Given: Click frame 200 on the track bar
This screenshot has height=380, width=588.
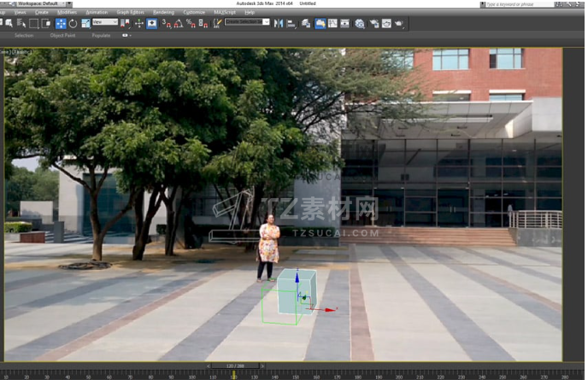Looking at the screenshot, I should pyautogui.click(x=399, y=376).
